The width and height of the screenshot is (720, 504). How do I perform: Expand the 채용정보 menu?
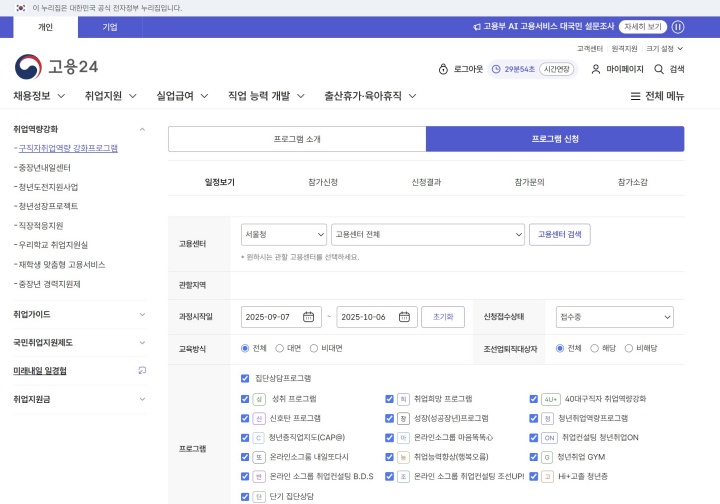click(39, 96)
